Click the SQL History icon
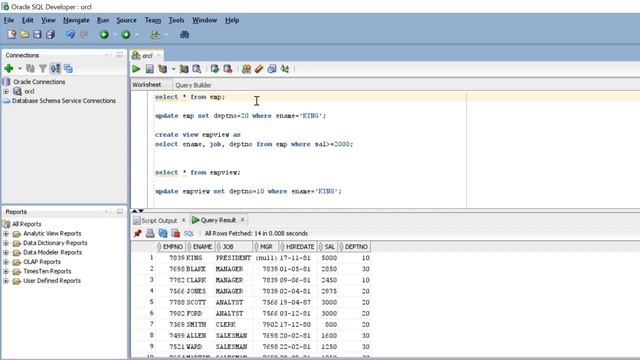 click(272, 69)
